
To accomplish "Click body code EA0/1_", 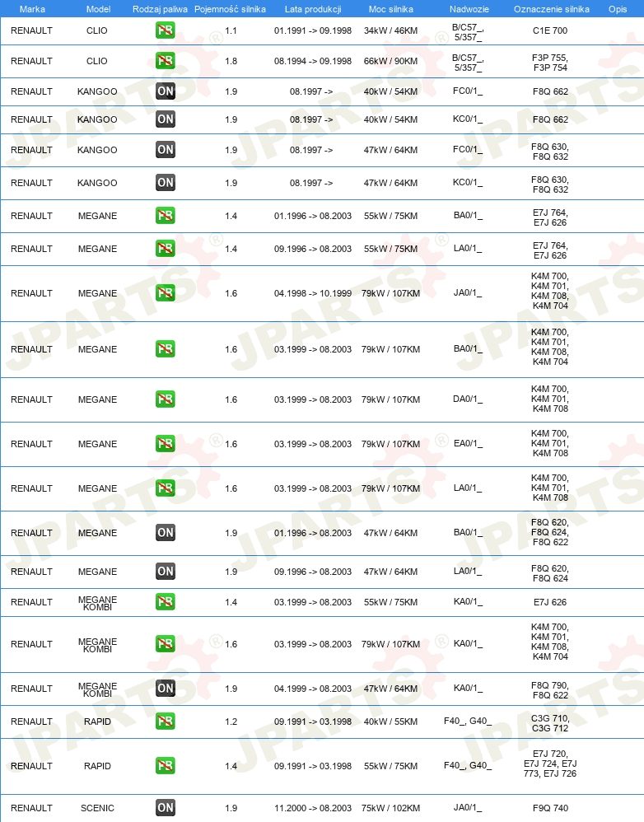I will coord(468,443).
